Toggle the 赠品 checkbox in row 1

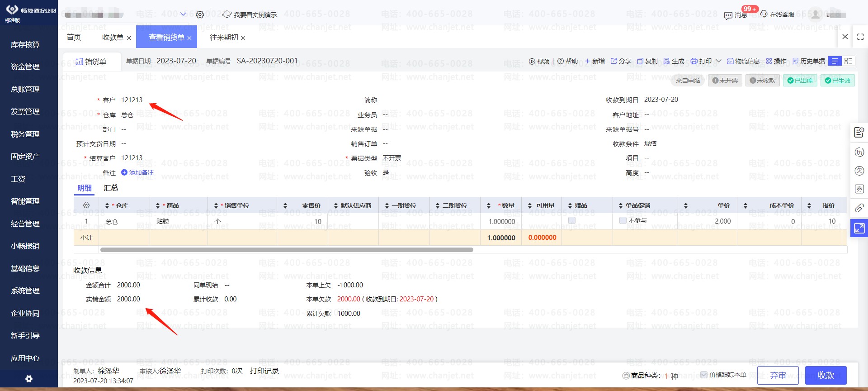pos(572,220)
